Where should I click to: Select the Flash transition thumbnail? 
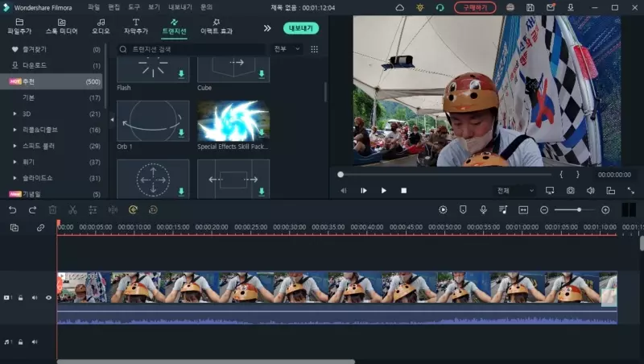coord(153,70)
